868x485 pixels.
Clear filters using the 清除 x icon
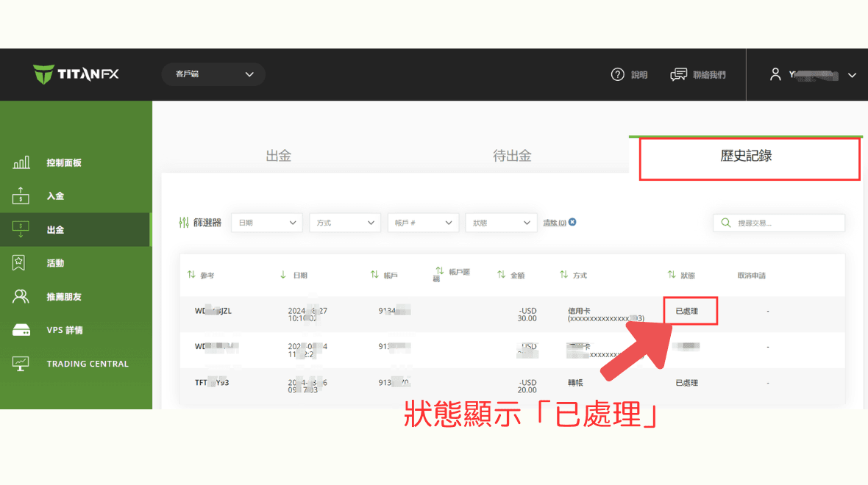[x=572, y=222]
